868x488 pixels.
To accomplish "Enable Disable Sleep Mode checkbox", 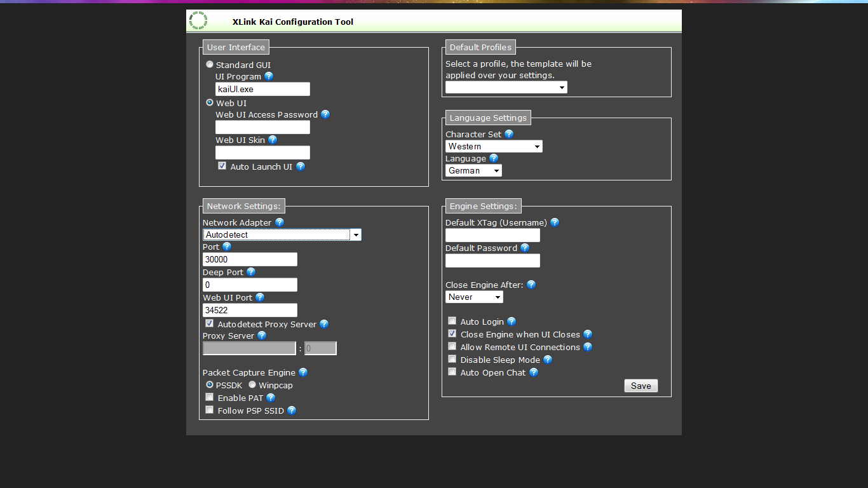I will (452, 358).
